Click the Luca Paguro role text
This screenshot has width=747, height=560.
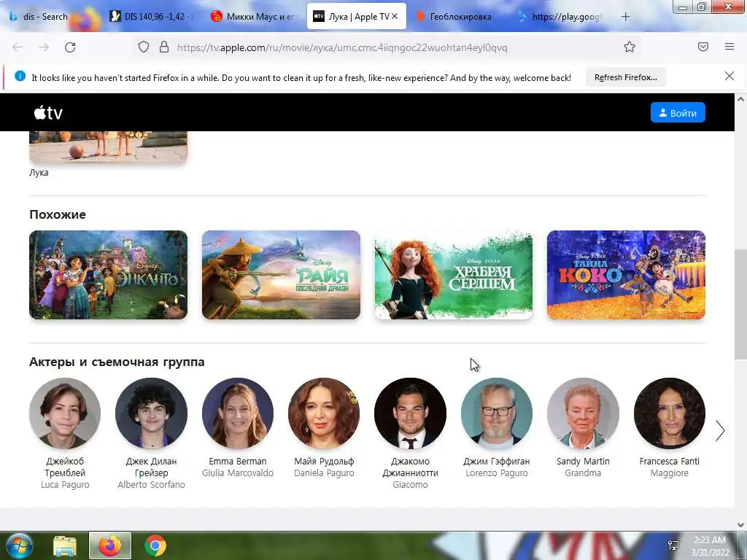click(65, 485)
